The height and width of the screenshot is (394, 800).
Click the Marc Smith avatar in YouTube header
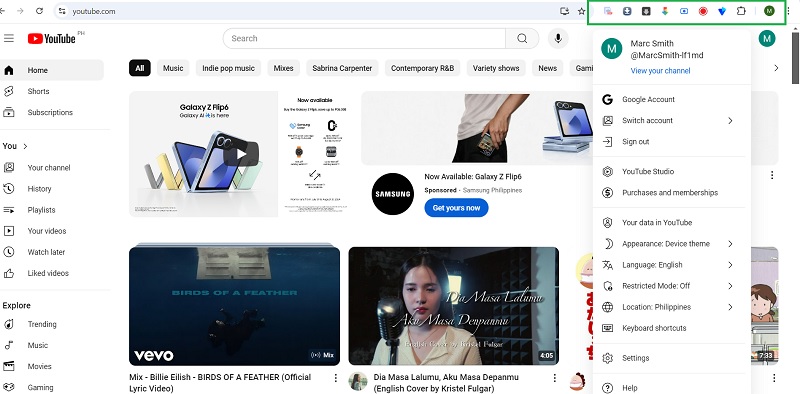tap(767, 38)
